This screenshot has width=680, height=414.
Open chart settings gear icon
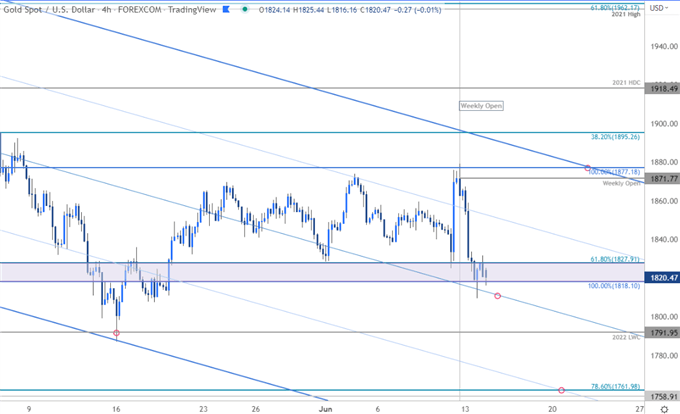[664, 409]
